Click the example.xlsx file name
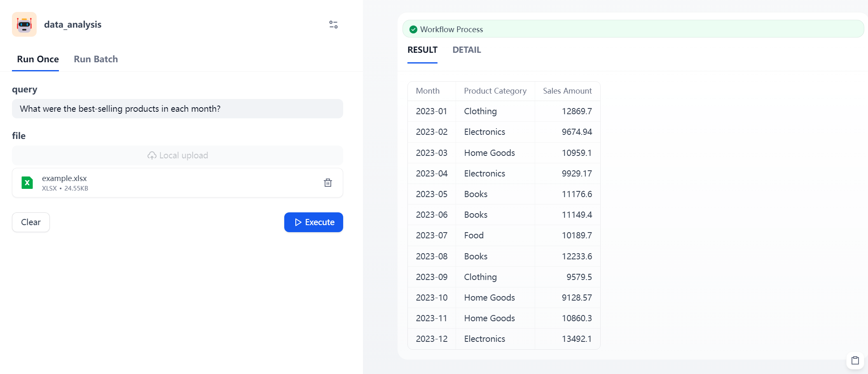Screen dimensions: 868x374 coord(64,178)
